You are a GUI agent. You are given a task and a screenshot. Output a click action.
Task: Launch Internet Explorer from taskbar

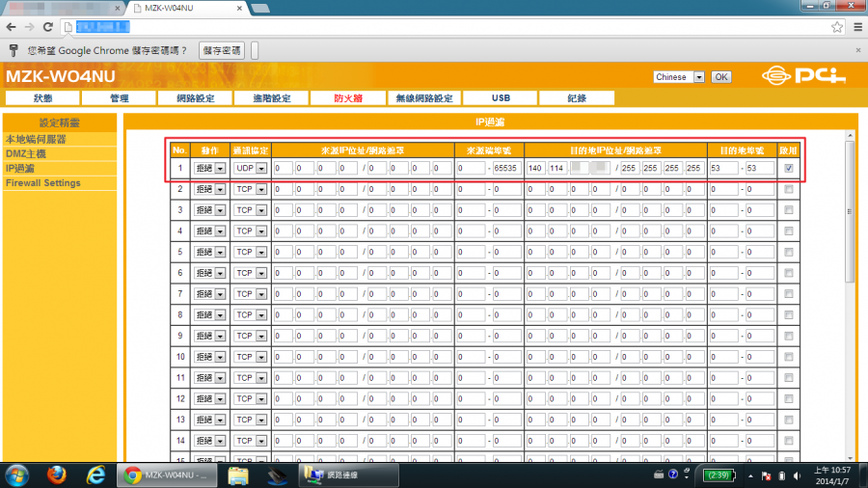95,474
